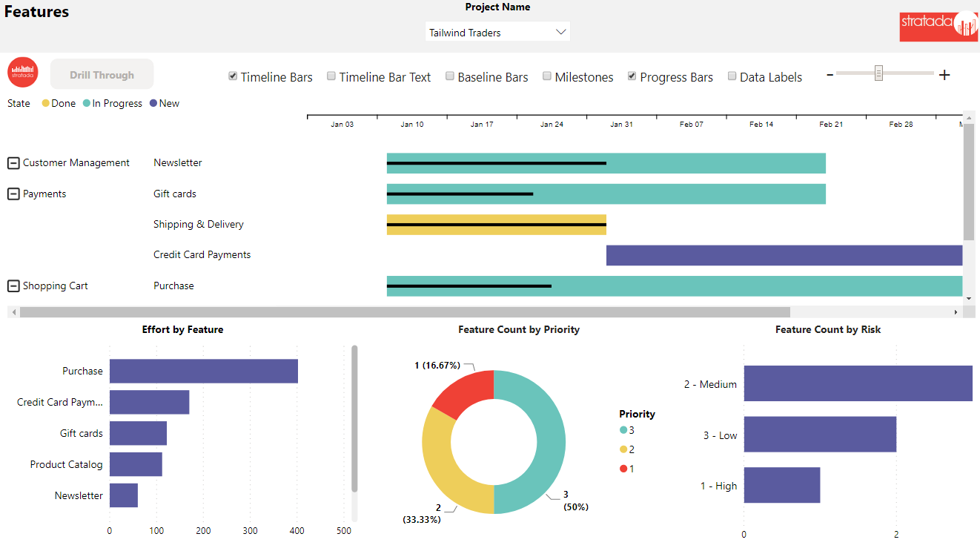The image size is (980, 551).
Task: Click the Feature Count by Risk title
Action: 828,329
